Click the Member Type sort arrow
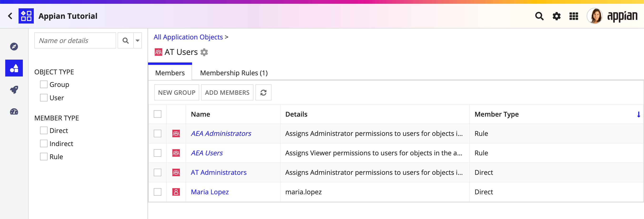The width and height of the screenshot is (644, 219). click(639, 114)
